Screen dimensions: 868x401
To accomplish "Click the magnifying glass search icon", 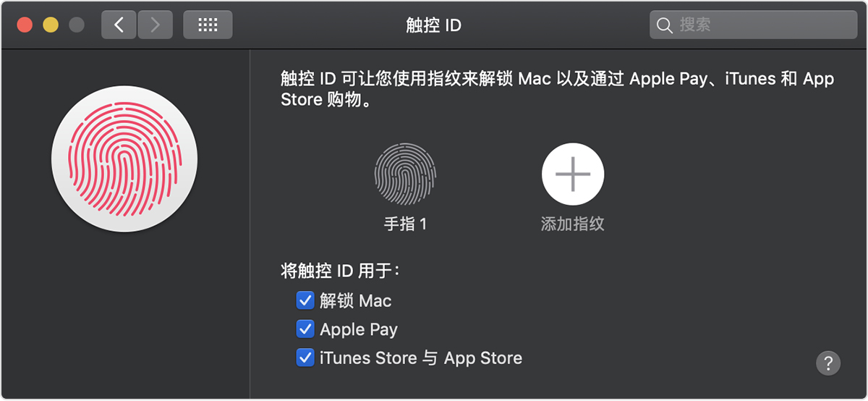I will click(x=664, y=25).
